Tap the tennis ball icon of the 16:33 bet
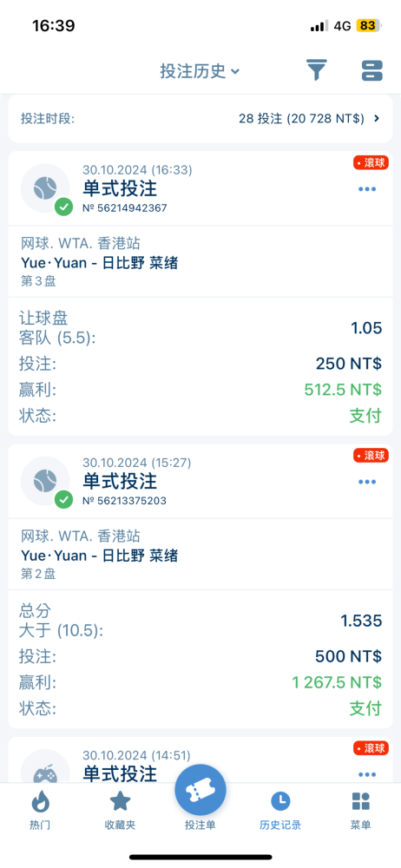Viewport: 401px width, 868px height. click(x=45, y=188)
